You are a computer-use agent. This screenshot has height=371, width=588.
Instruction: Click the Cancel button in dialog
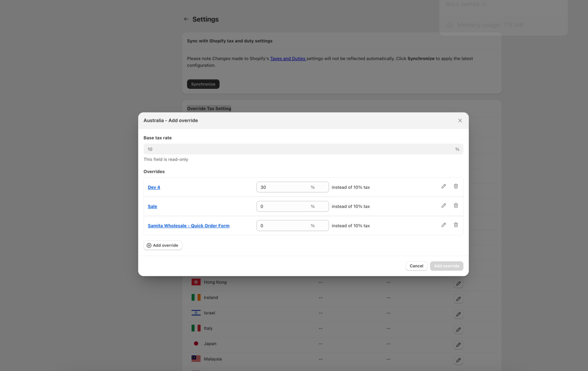416,266
